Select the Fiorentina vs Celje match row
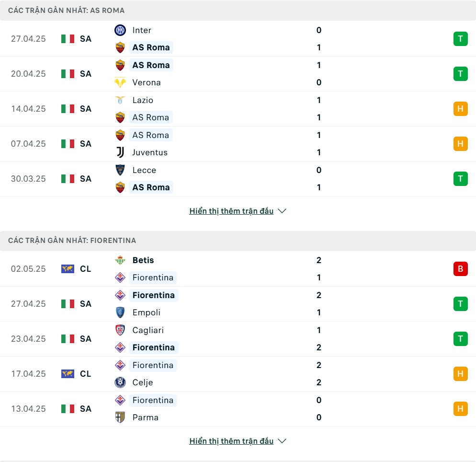The height and width of the screenshot is (462, 476). 238,374
